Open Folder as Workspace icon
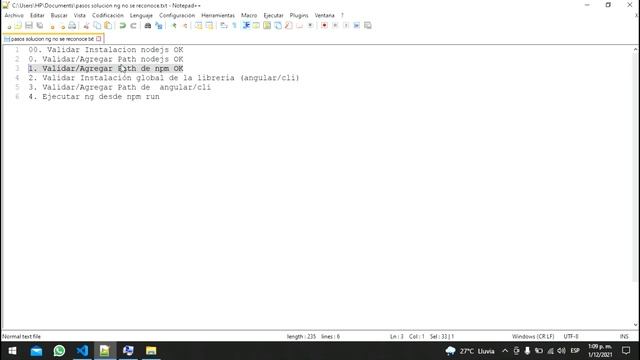The height and width of the screenshot is (360, 640). 300,26
